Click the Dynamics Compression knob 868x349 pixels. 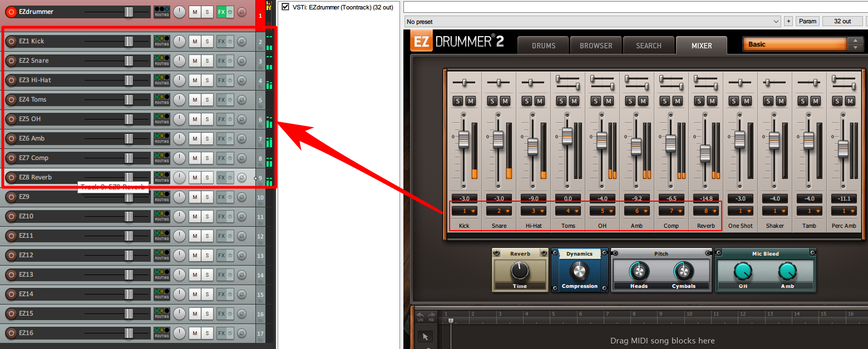(x=579, y=271)
